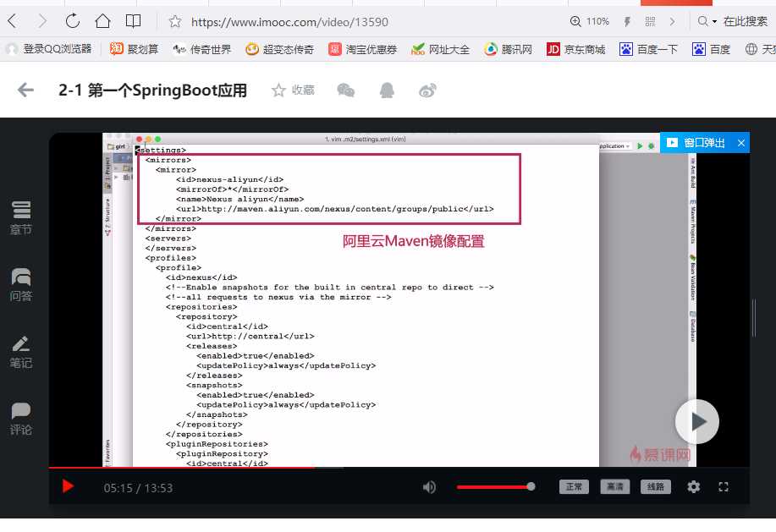Click the course page back arrow
This screenshot has height=532, width=776.
pyautogui.click(x=25, y=90)
